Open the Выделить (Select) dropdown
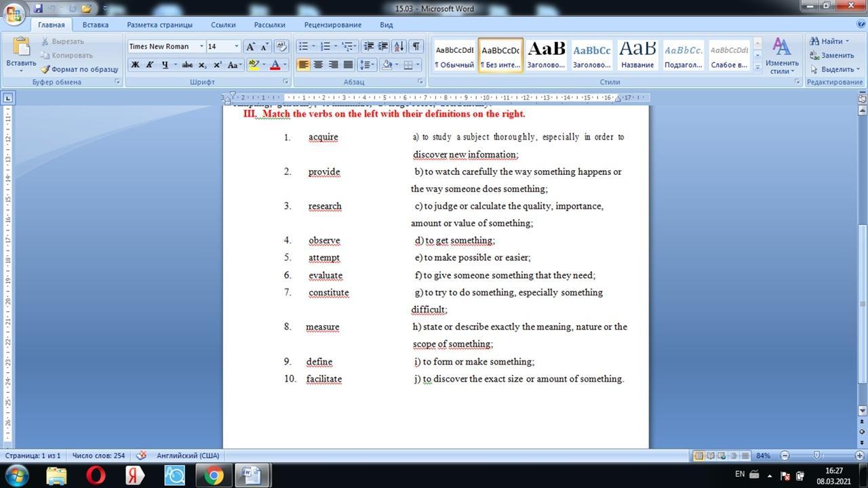Image resolution: width=868 pixels, height=488 pixels. point(834,69)
